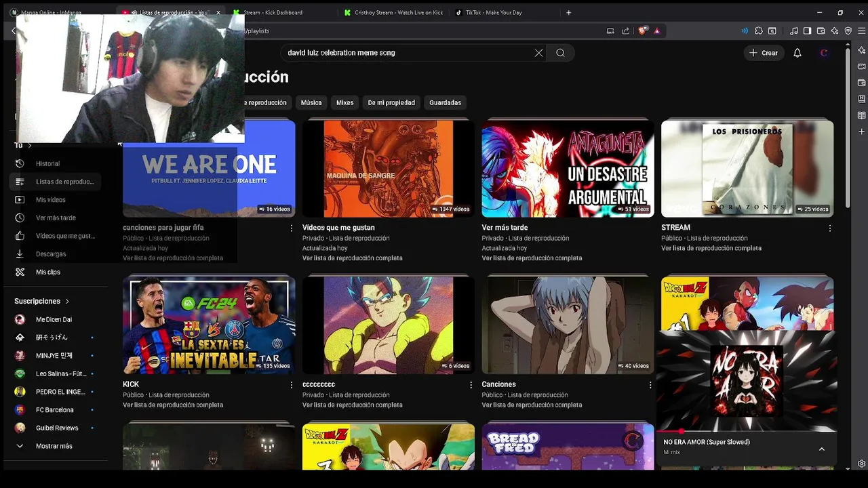Viewport: 868px width, 488px height.
Task: Select the De mi propiedad filter chip
Action: [391, 102]
